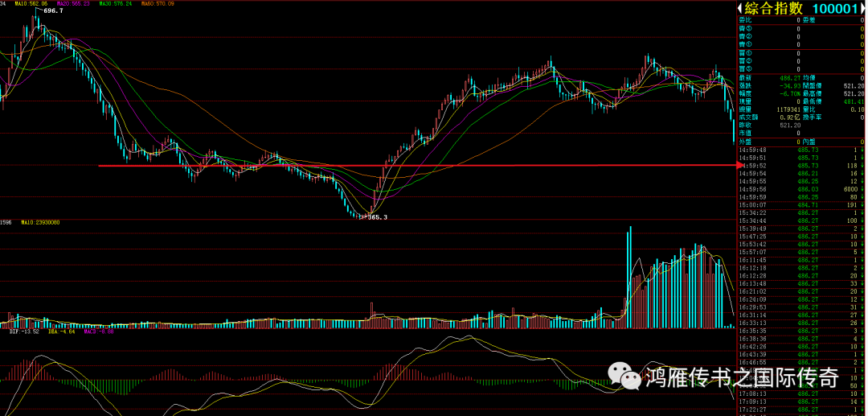Go to next security with right arrow
Image resolution: width=868 pixels, height=416 pixels.
click(x=863, y=8)
